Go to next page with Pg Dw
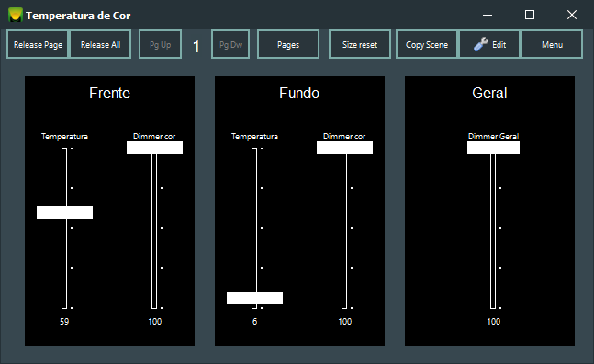The image size is (594, 364). tap(230, 44)
